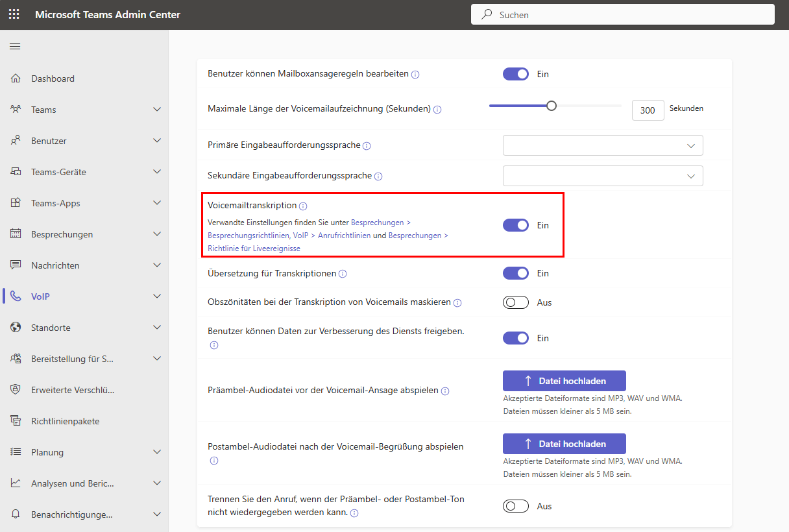Viewport: 789px width, 532px height.
Task: Click the Erweiterte Verschlü... shield icon
Action: (16, 390)
